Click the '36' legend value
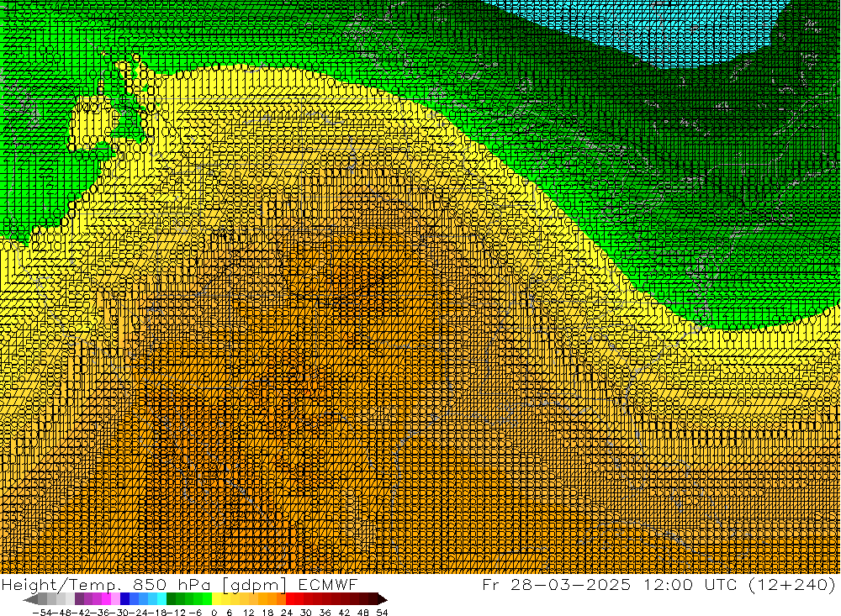This screenshot has width=841, height=616. tap(325, 613)
